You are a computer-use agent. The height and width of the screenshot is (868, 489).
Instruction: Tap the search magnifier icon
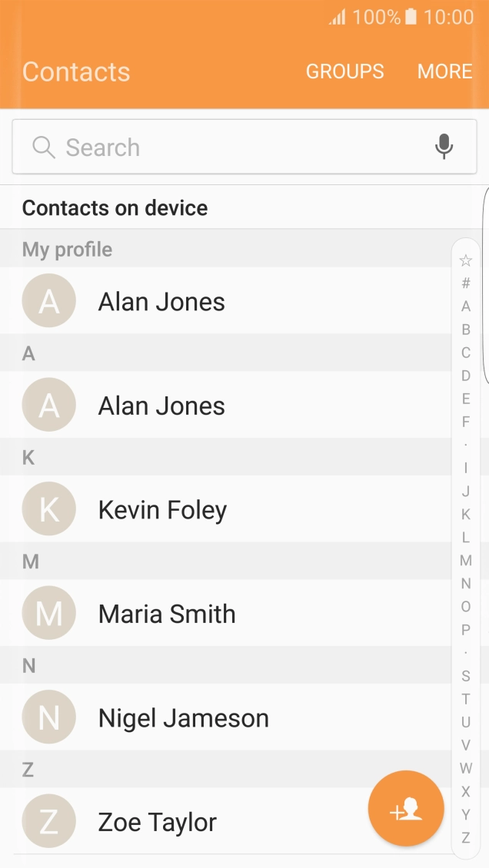(44, 147)
